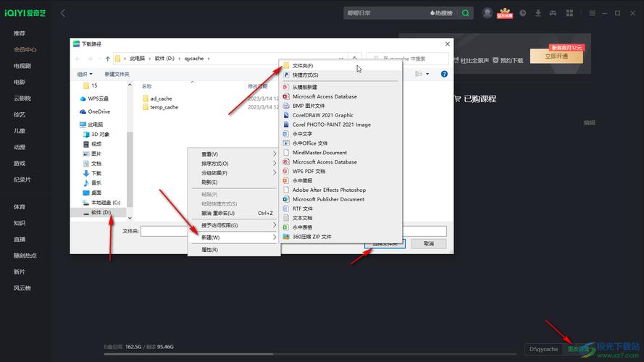Choose 快捷方式(S) in the New submenu

[x=340, y=75]
